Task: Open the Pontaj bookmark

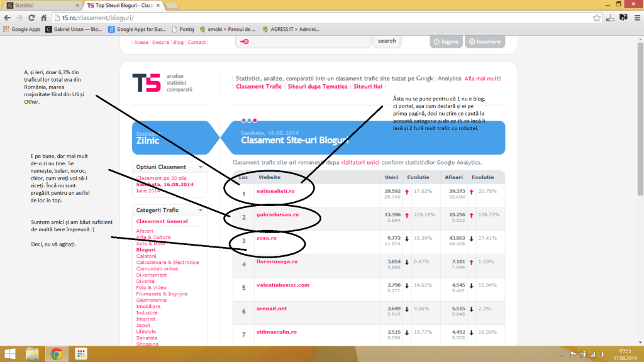Action: 183,29
